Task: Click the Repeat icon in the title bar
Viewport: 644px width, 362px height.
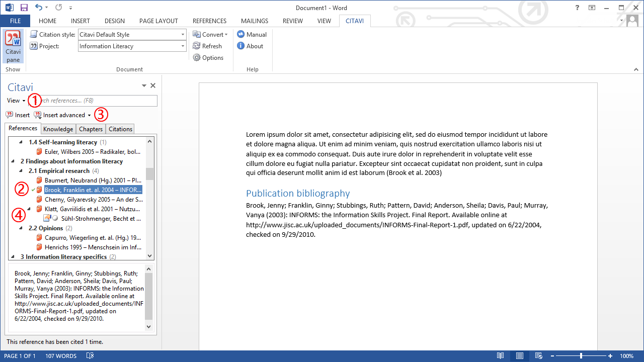Action: point(58,8)
